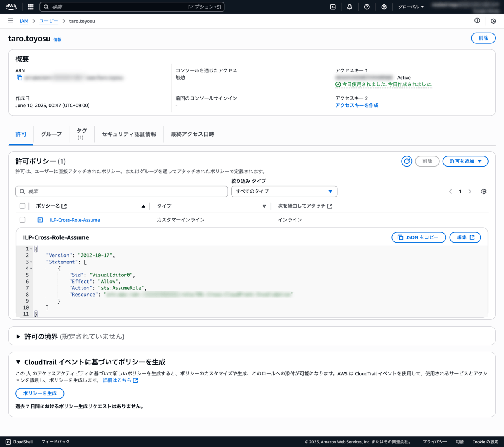Click the Generate policy button
Image resolution: width=504 pixels, height=447 pixels.
tap(40, 393)
